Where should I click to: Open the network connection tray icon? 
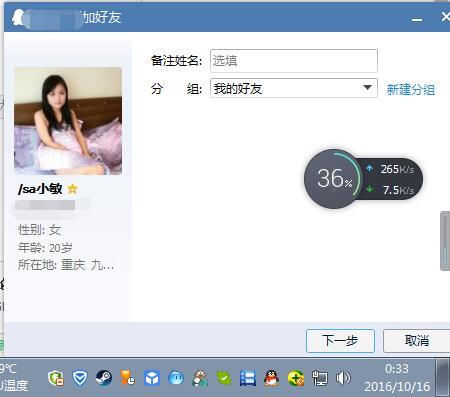320,378
